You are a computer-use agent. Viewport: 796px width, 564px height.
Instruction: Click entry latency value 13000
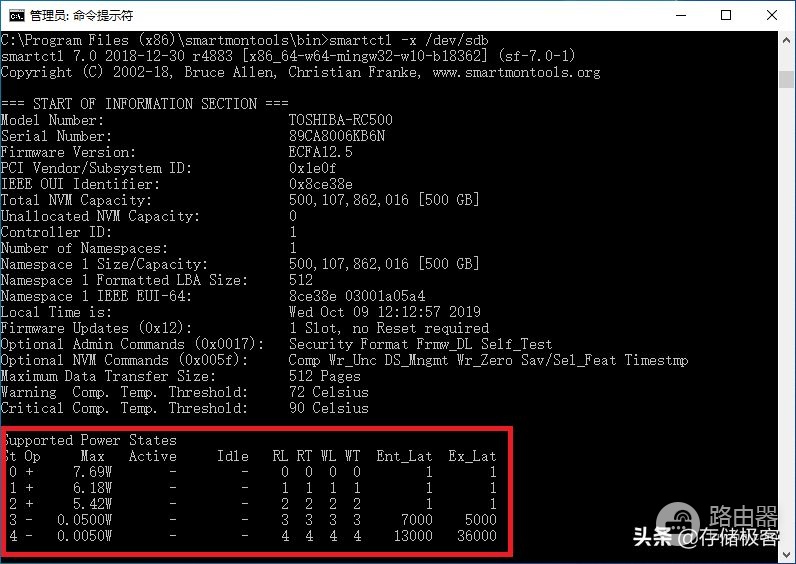click(x=413, y=536)
